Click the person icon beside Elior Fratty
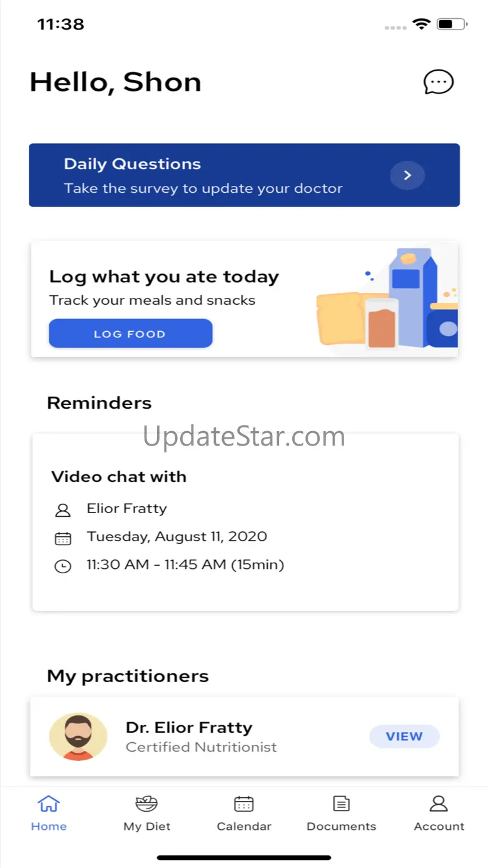Image resolution: width=488 pixels, height=868 pixels. [x=63, y=509]
